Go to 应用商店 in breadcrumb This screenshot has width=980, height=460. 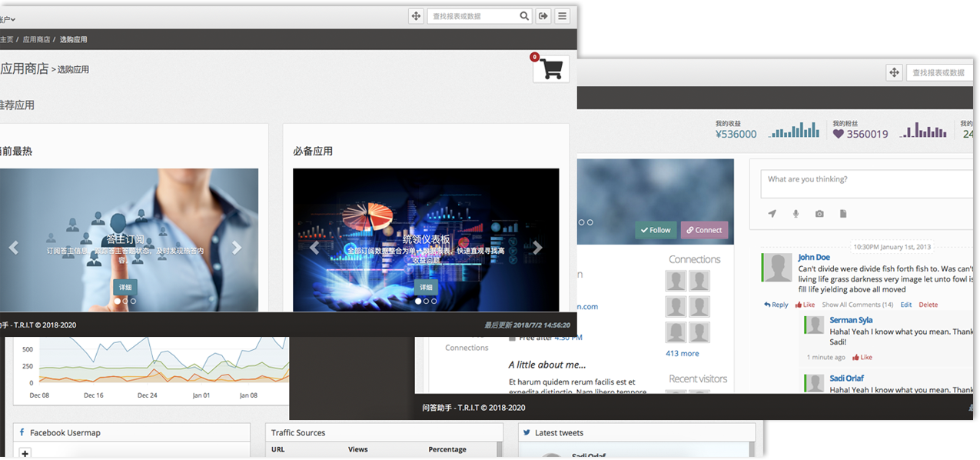pyautogui.click(x=36, y=39)
